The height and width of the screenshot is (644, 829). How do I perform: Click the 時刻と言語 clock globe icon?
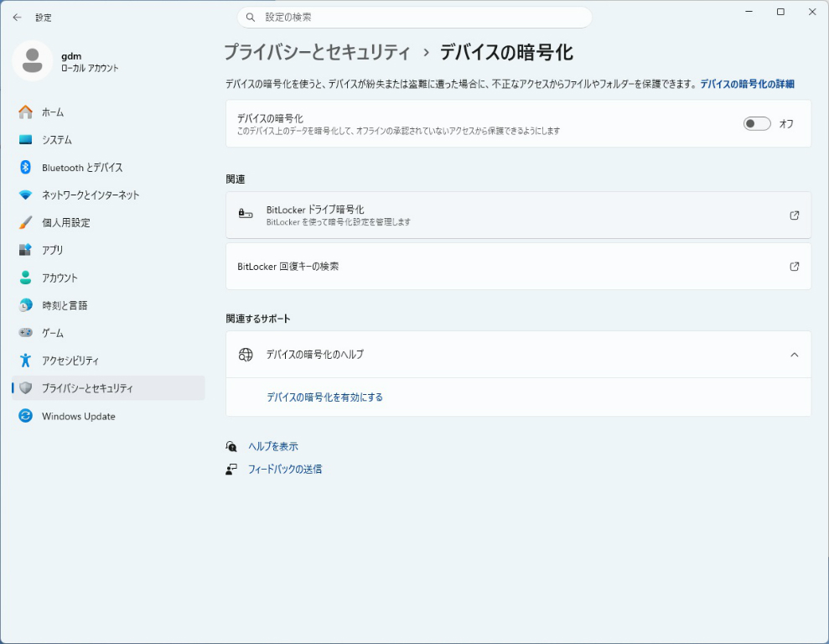25,305
